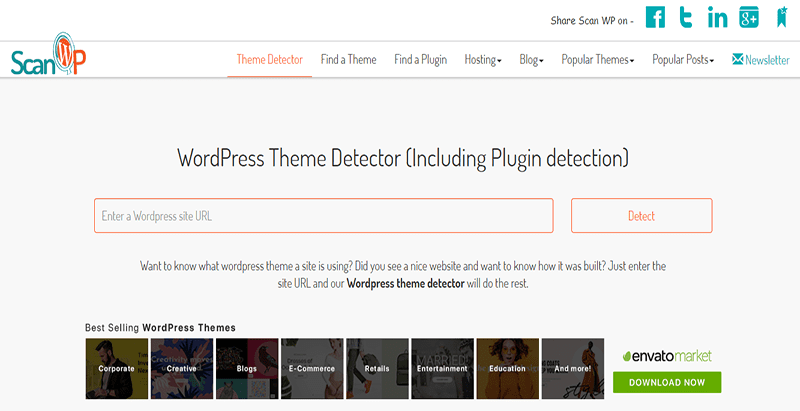Click the LinkedIn share icon
This screenshot has width=800, height=411.
717,18
